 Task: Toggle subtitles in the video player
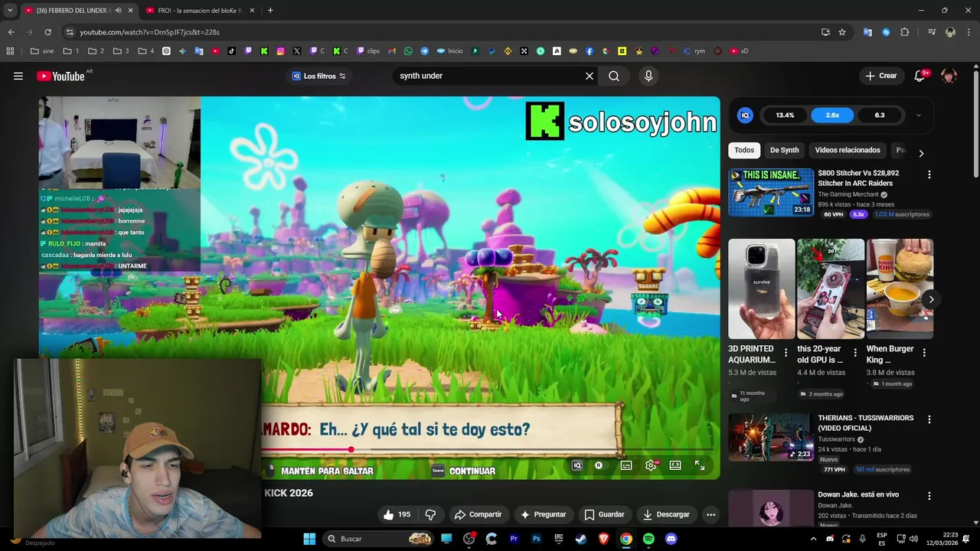(x=626, y=465)
